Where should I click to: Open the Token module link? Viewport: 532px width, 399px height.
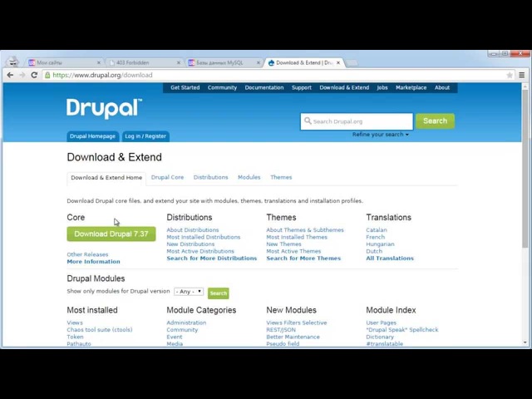point(75,337)
